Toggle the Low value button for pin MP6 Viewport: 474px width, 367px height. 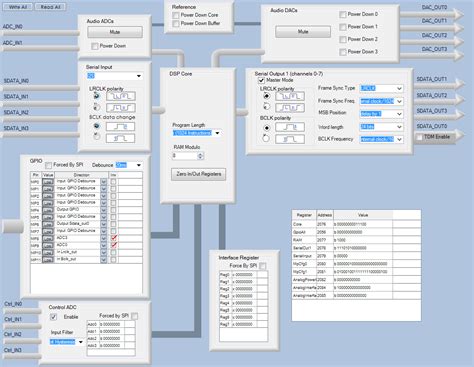pyautogui.click(x=48, y=224)
